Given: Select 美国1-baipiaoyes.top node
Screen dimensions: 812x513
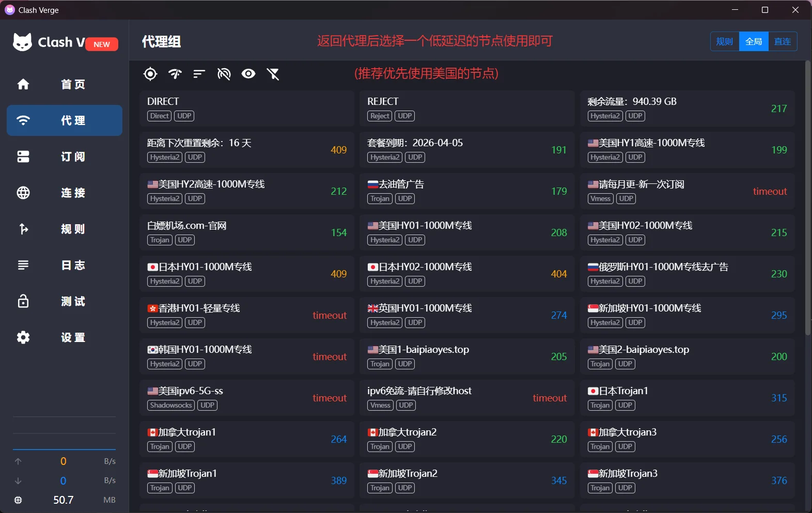Looking at the screenshot, I should click(467, 356).
